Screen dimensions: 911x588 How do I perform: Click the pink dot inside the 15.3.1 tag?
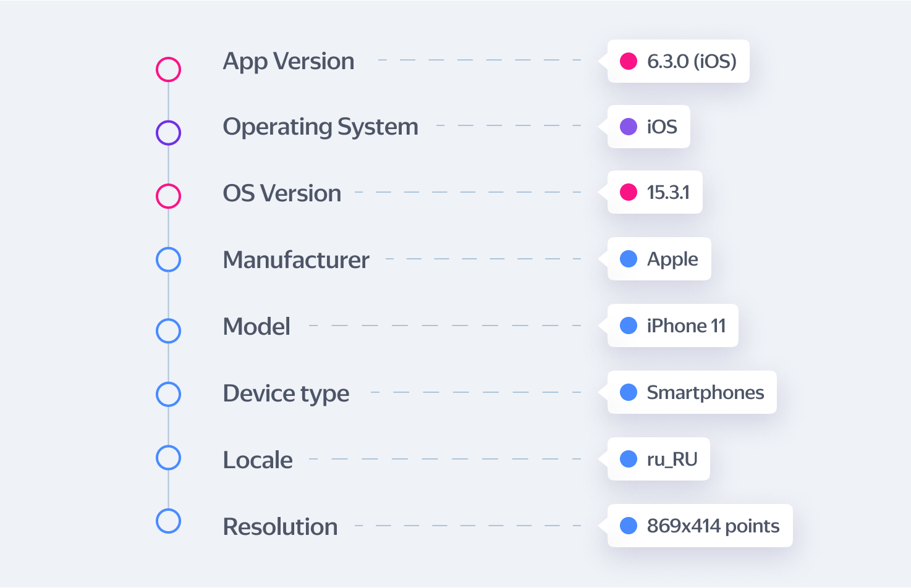point(629,192)
